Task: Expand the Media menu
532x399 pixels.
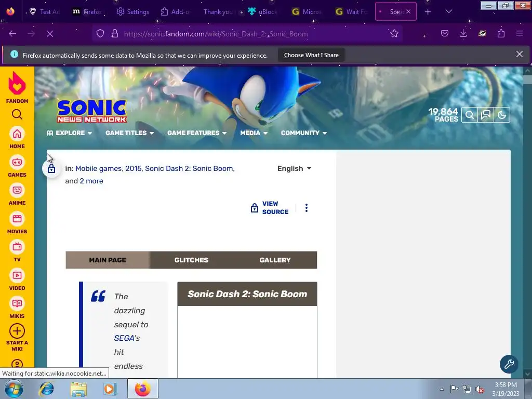Action: pos(254,133)
